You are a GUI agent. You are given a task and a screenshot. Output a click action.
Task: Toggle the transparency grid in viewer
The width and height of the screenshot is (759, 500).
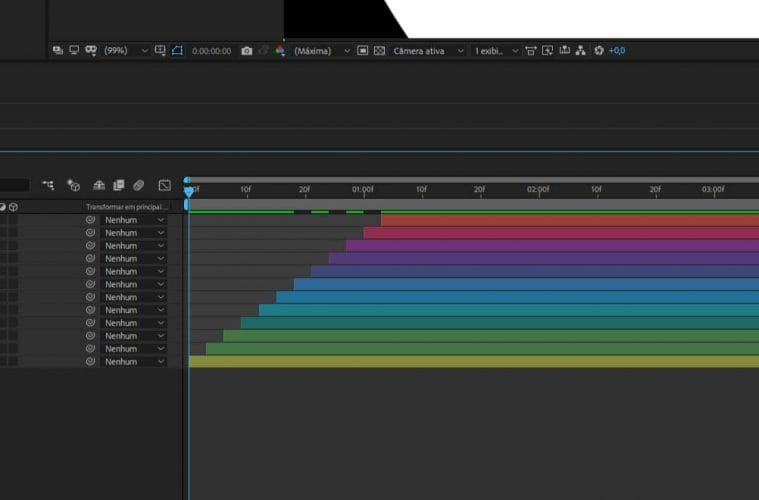tap(379, 50)
